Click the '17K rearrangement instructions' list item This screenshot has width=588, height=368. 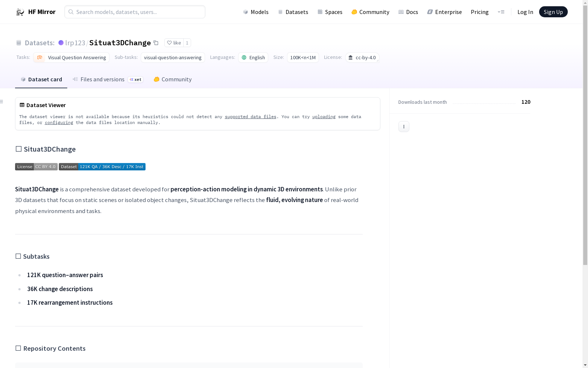[x=70, y=302]
